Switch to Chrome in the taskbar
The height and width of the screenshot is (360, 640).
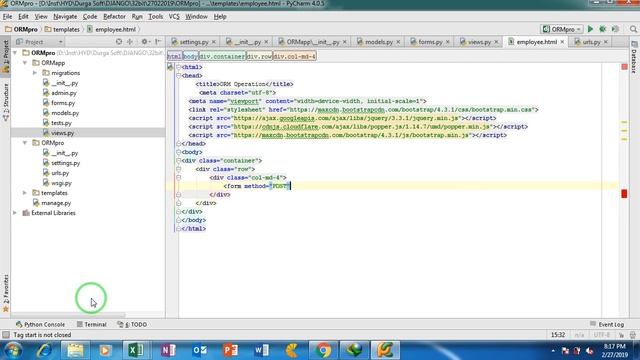click(x=323, y=350)
